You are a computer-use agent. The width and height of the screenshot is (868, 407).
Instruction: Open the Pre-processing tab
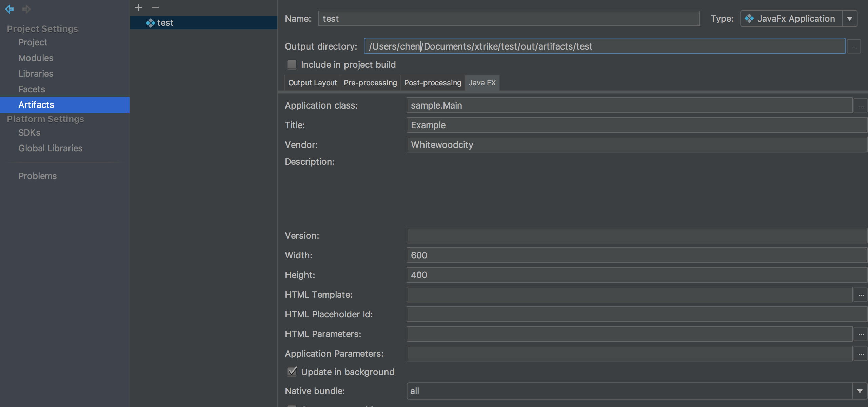(370, 83)
